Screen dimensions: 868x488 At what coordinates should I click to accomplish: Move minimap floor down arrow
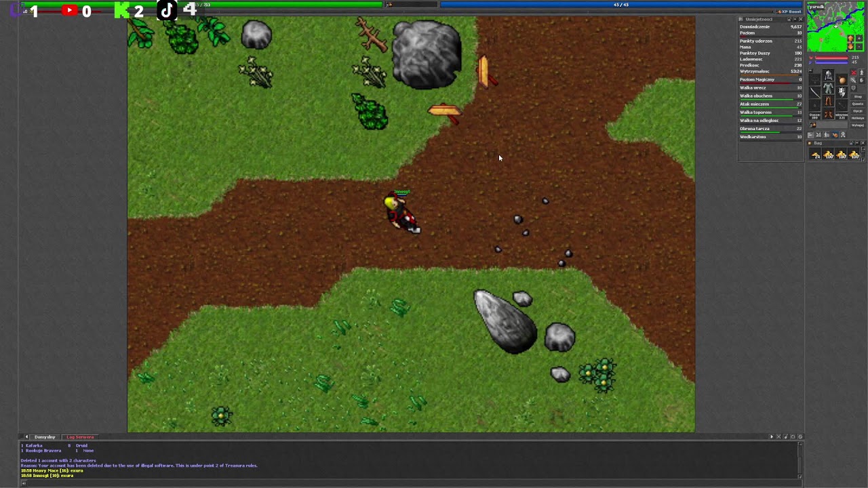[850, 47]
